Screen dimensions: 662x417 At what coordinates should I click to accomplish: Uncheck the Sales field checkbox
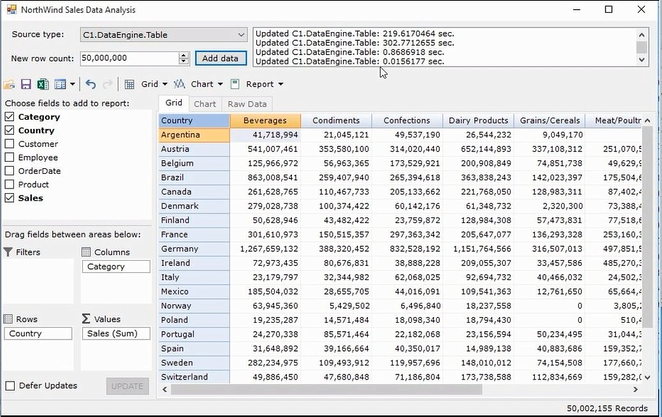pyautogui.click(x=9, y=198)
